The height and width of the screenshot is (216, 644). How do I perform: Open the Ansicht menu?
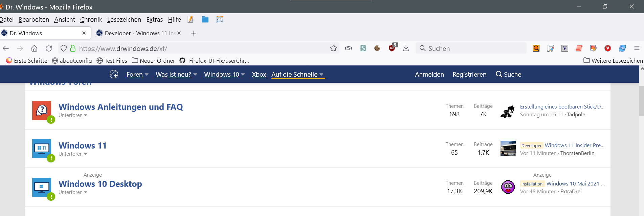(65, 19)
